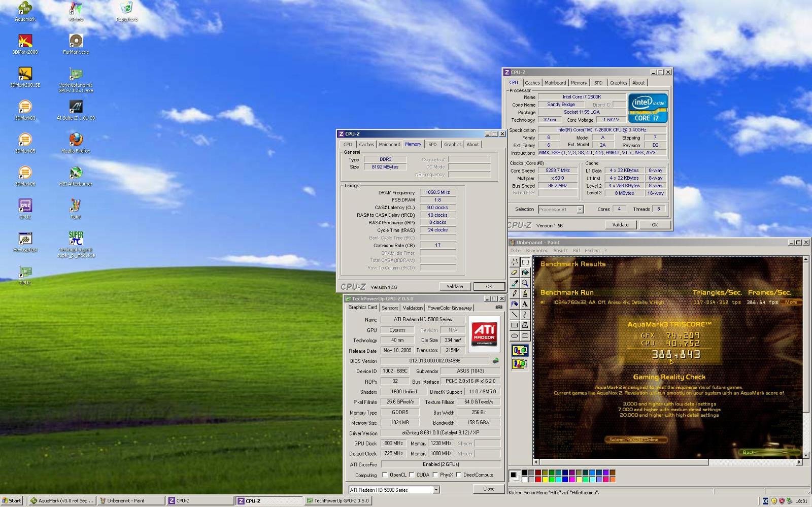Select the Polygon shape tool in Paint
812x507 pixels.
525,325
